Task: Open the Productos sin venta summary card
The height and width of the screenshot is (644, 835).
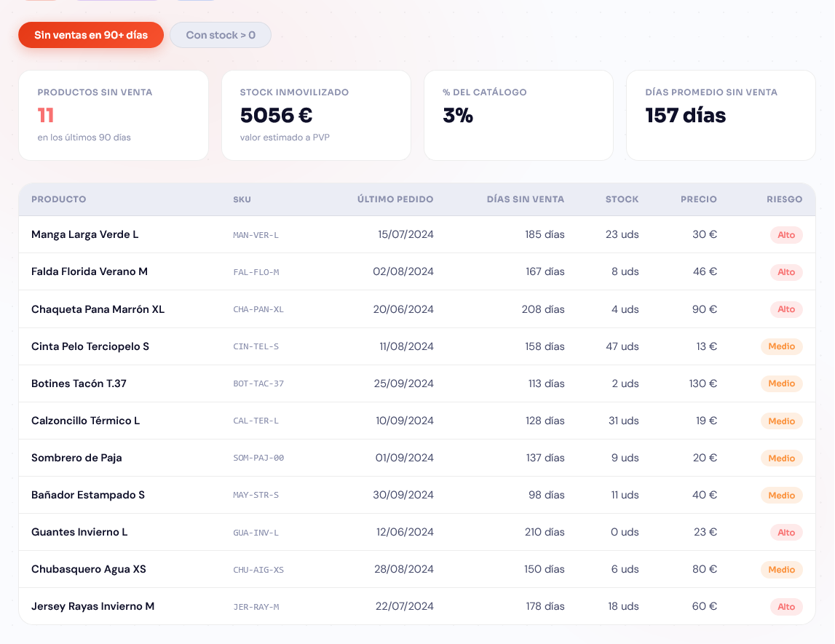Action: click(x=114, y=115)
